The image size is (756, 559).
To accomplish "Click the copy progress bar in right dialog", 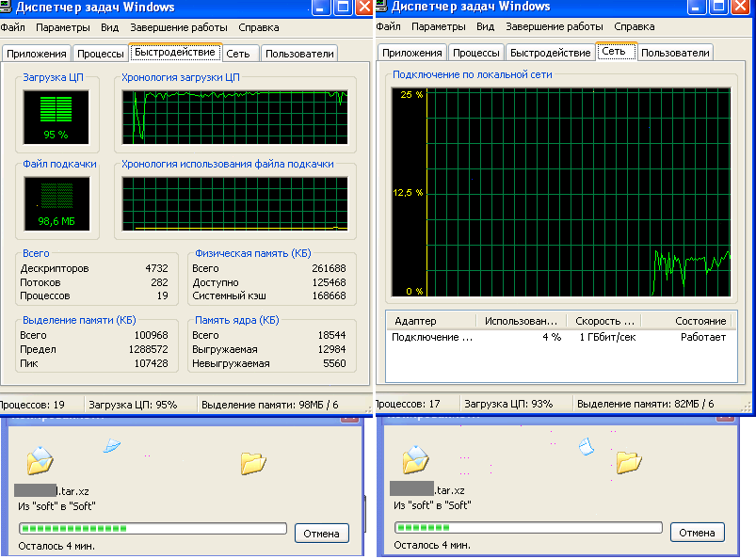I will tap(528, 527).
